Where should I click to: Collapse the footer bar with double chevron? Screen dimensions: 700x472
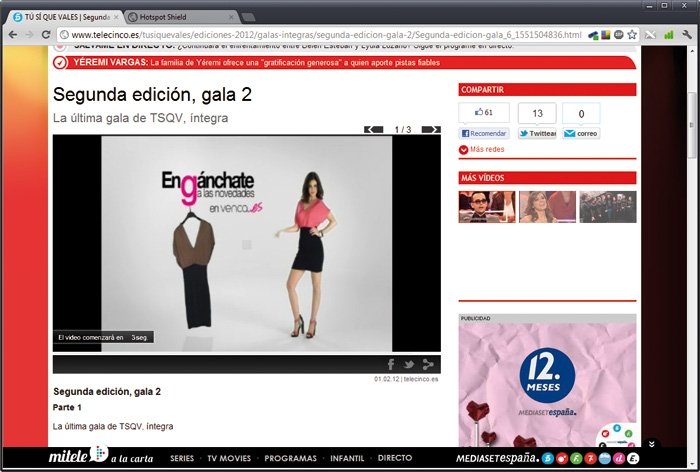click(x=651, y=443)
